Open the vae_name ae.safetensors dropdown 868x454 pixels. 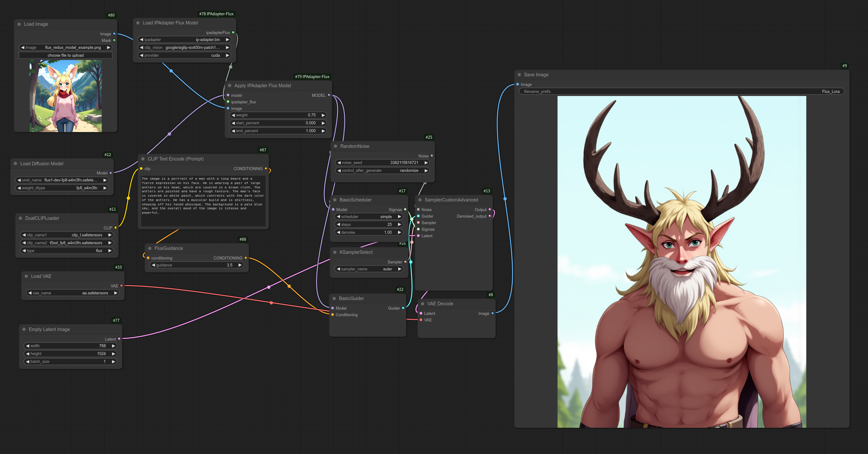click(x=73, y=293)
